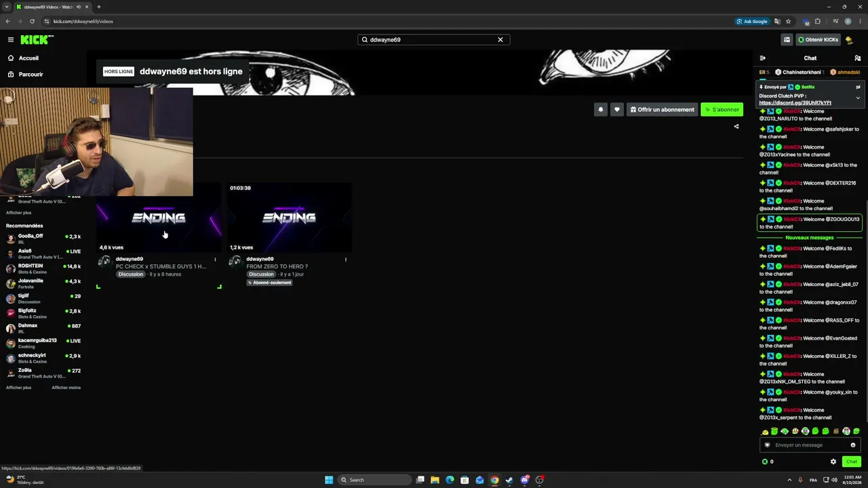The width and height of the screenshot is (868, 488).
Task: Open Chrome media controls icon
Action: pyautogui.click(x=835, y=21)
